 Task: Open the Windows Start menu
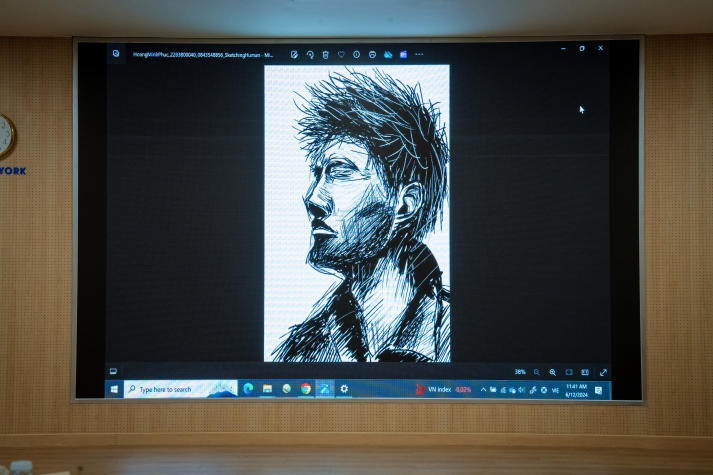pos(114,390)
